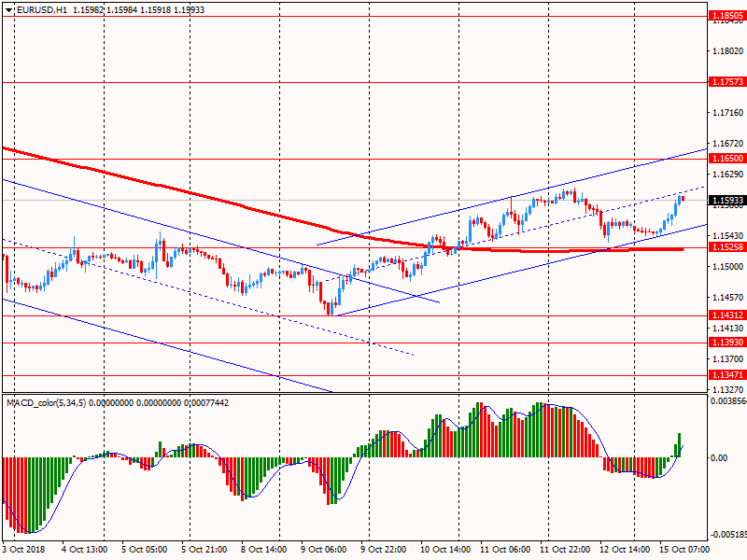Click the MACD_color(5,34,5) indicator label
747x560 pixels.
click(x=46, y=403)
